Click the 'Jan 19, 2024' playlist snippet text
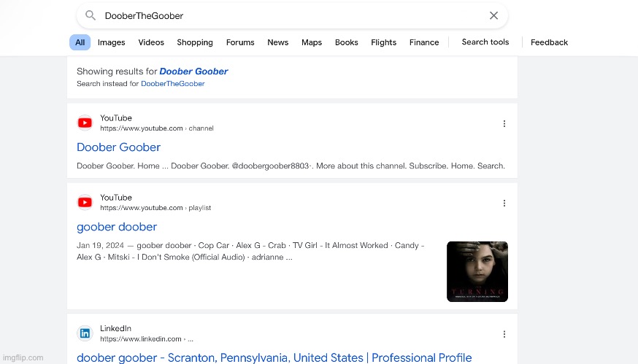 tap(100, 245)
